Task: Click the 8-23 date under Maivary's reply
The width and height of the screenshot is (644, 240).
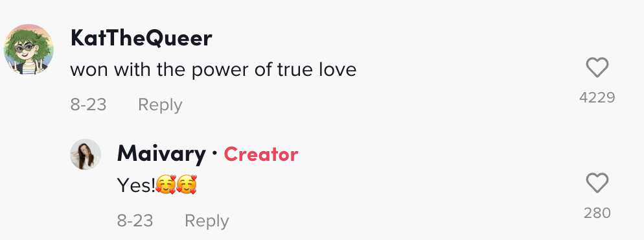Action: click(135, 221)
